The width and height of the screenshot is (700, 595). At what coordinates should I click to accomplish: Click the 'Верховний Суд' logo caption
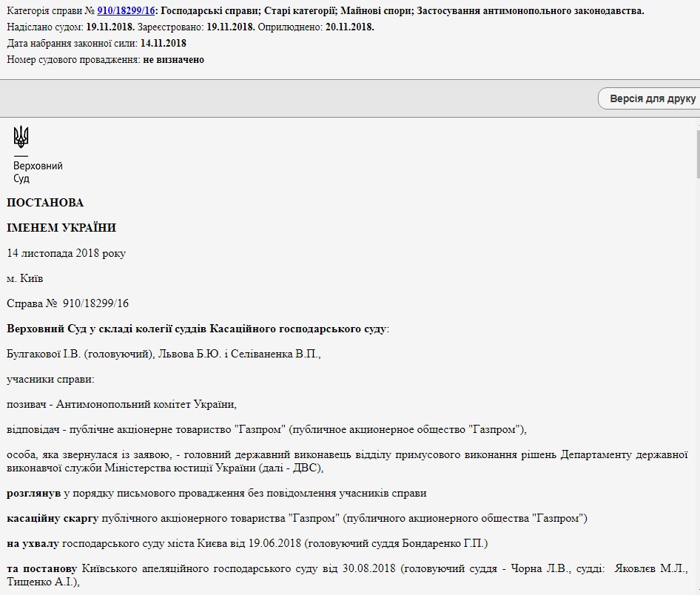[38, 172]
